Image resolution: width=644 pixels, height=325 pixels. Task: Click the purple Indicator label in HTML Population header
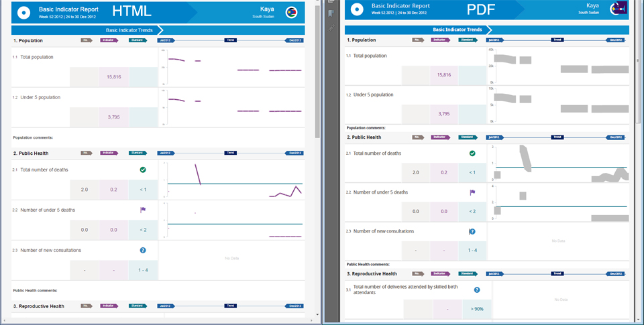pyautogui.click(x=109, y=40)
